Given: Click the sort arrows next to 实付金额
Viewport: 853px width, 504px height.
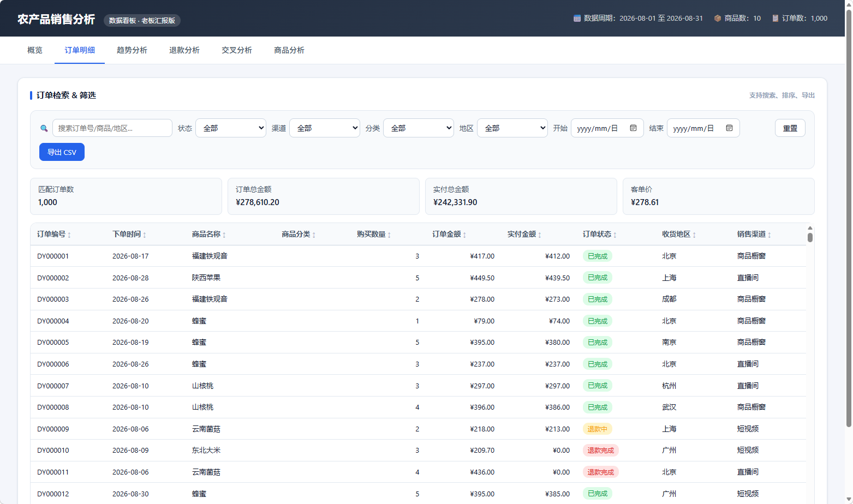Looking at the screenshot, I should (x=540, y=235).
